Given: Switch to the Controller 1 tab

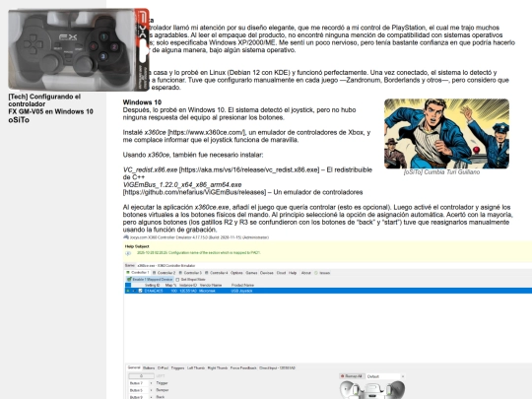Looking at the screenshot, I should pos(138,273).
